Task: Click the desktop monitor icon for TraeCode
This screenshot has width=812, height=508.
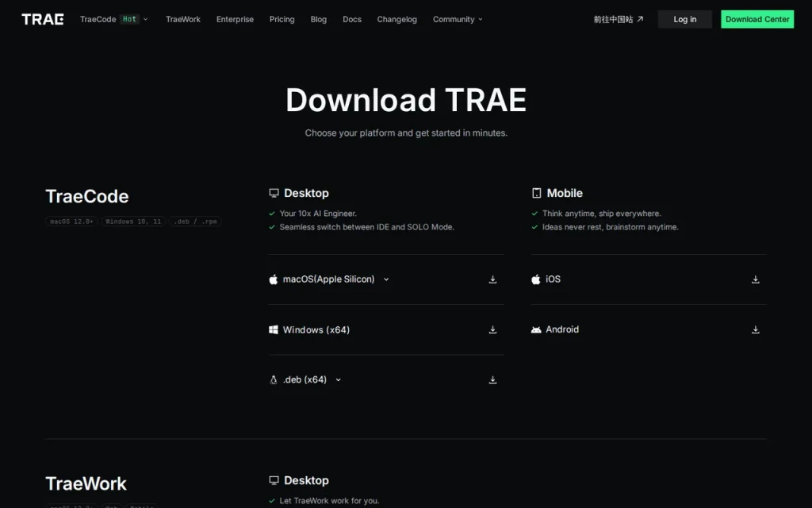Action: (274, 194)
